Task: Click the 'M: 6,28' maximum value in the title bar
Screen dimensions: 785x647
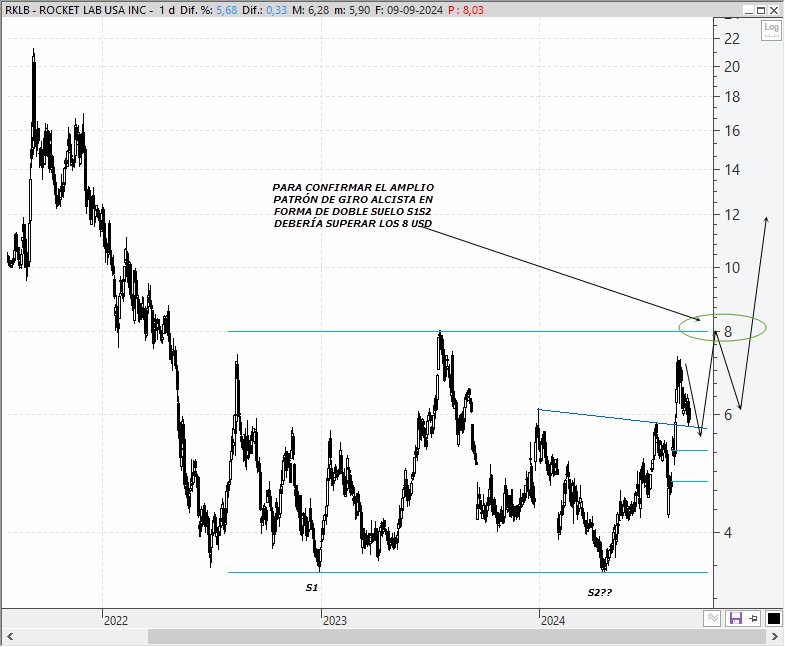Action: pyautogui.click(x=311, y=10)
